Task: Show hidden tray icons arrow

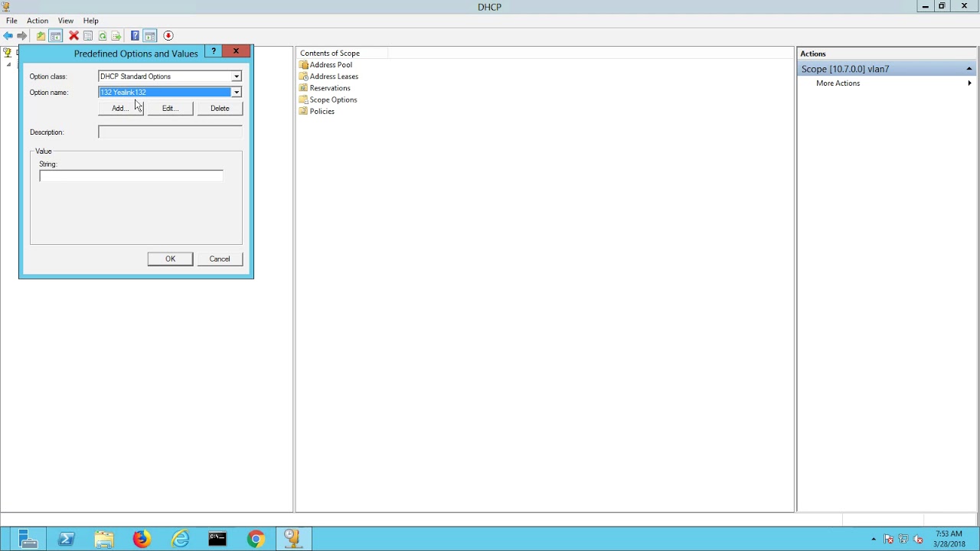Action: coord(874,540)
